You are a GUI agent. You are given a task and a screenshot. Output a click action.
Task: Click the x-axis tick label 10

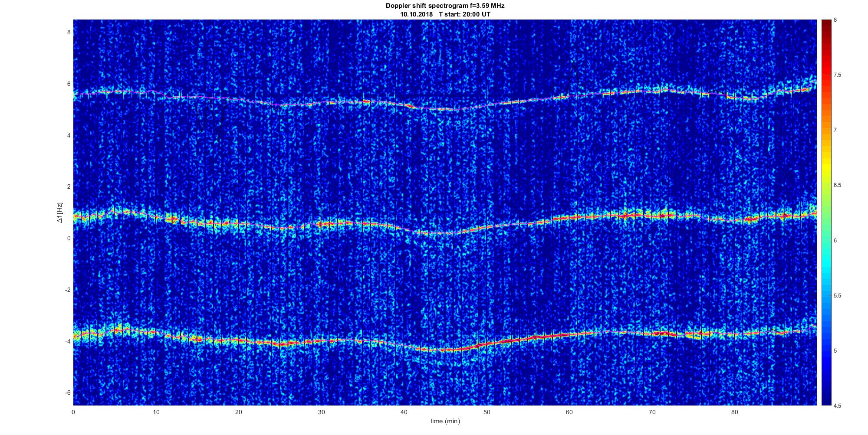coord(156,412)
